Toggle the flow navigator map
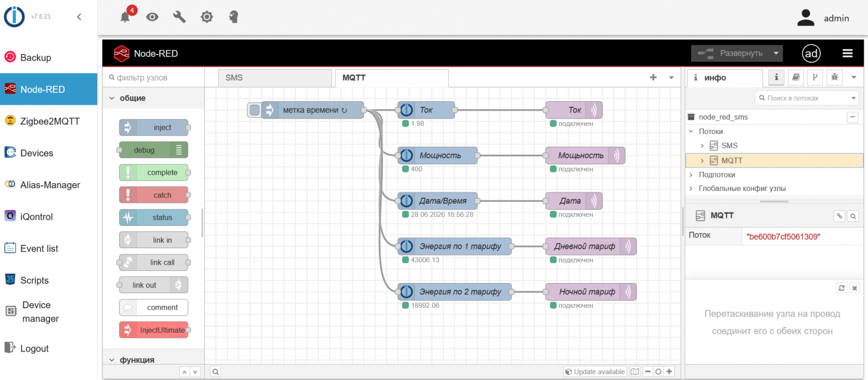This screenshot has height=380, width=868. pyautogui.click(x=634, y=372)
